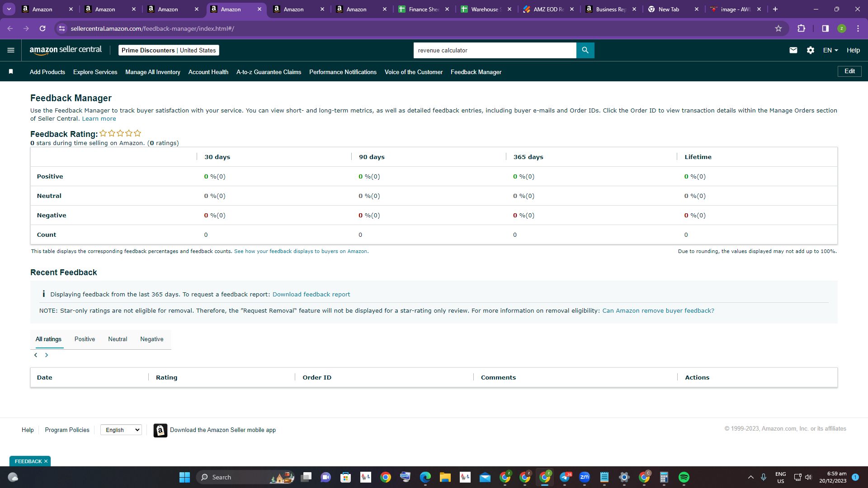Open the settings gear in Seller Central
The image size is (868, 488).
[811, 50]
